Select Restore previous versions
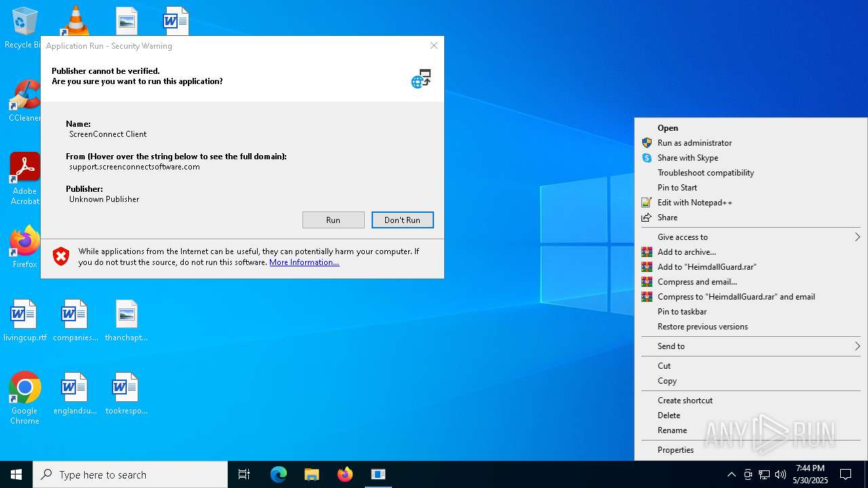This screenshot has height=488, width=868. tap(751, 327)
